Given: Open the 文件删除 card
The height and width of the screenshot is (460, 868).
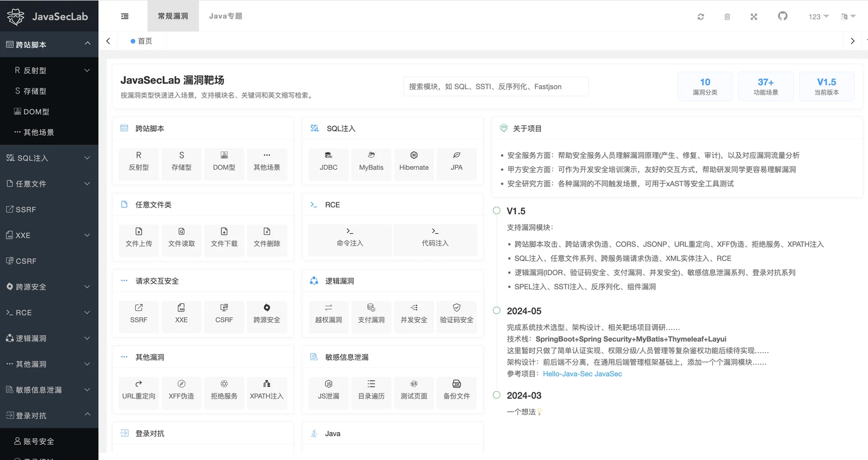Looking at the screenshot, I should pyautogui.click(x=267, y=240).
